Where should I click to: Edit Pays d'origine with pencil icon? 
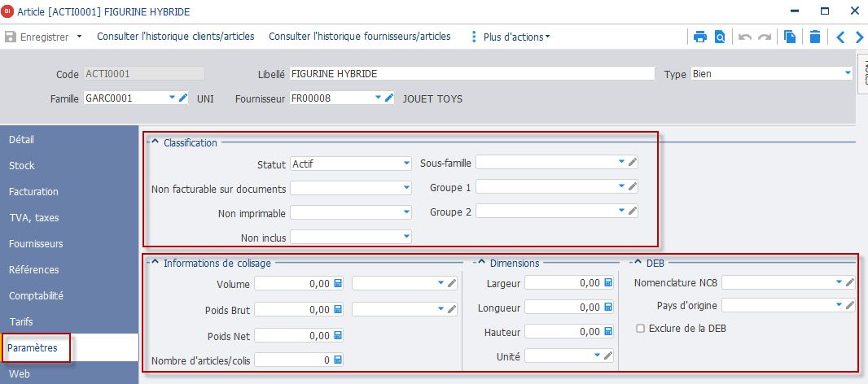[850, 305]
